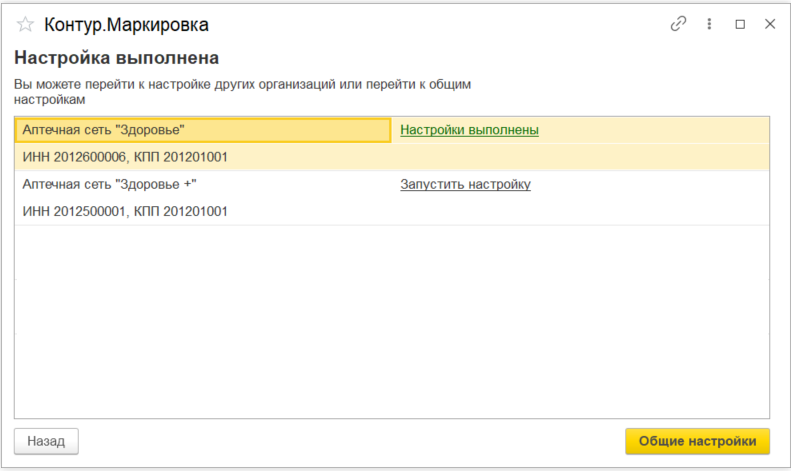Open the "Настройки выполнены" link
The width and height of the screenshot is (791, 471).
click(469, 130)
